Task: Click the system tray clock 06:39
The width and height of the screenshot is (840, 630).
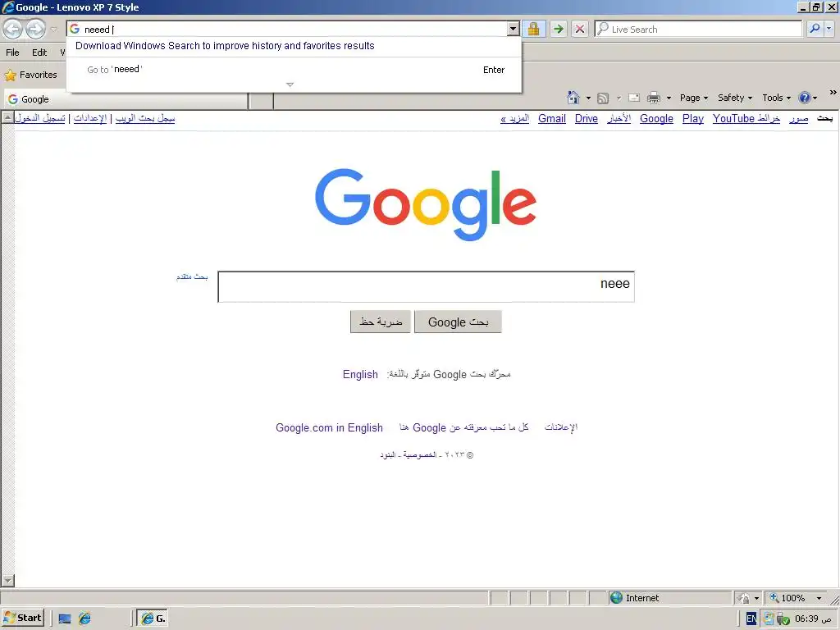Action: click(814, 619)
